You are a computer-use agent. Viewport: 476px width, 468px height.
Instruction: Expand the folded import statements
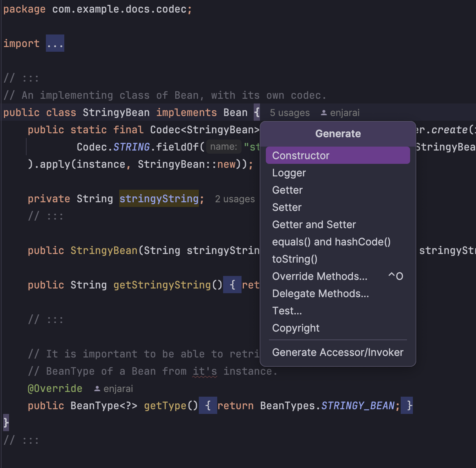(55, 43)
